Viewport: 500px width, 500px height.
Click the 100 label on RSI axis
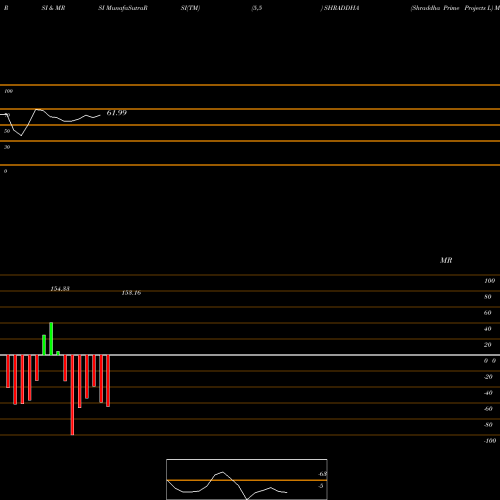[9, 91]
